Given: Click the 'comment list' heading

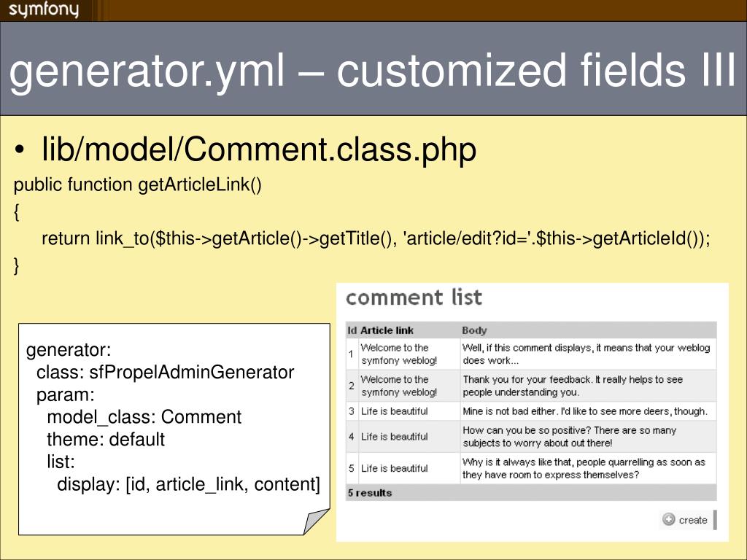Looking at the screenshot, I should 414,297.
